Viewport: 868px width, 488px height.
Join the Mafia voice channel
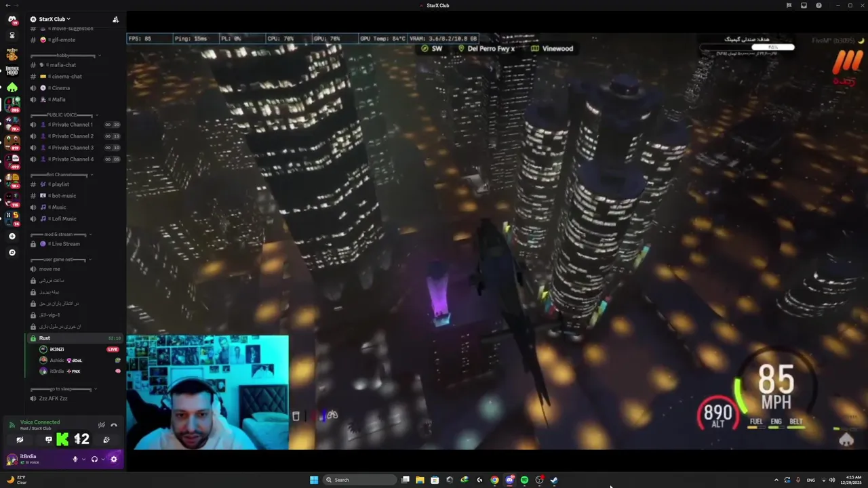tap(75, 100)
